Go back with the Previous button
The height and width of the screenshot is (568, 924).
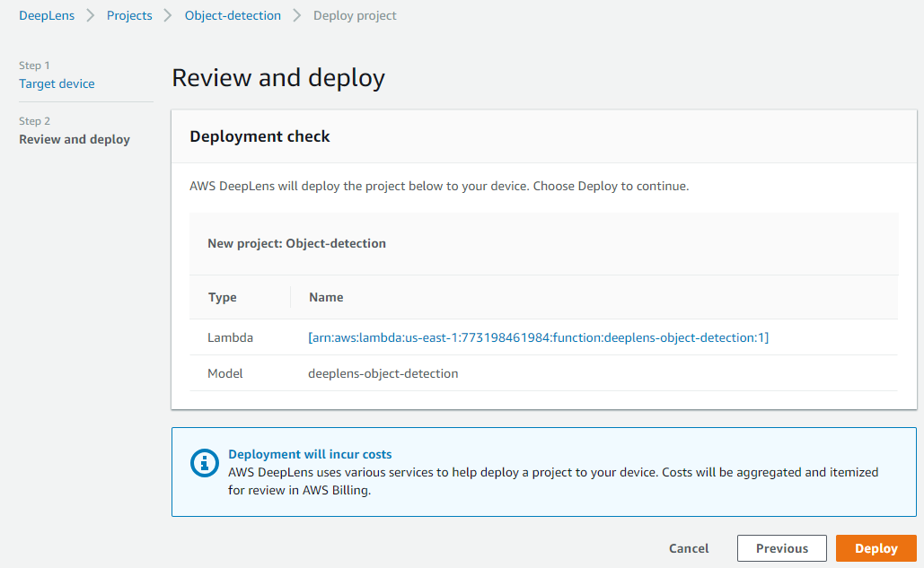[781, 548]
